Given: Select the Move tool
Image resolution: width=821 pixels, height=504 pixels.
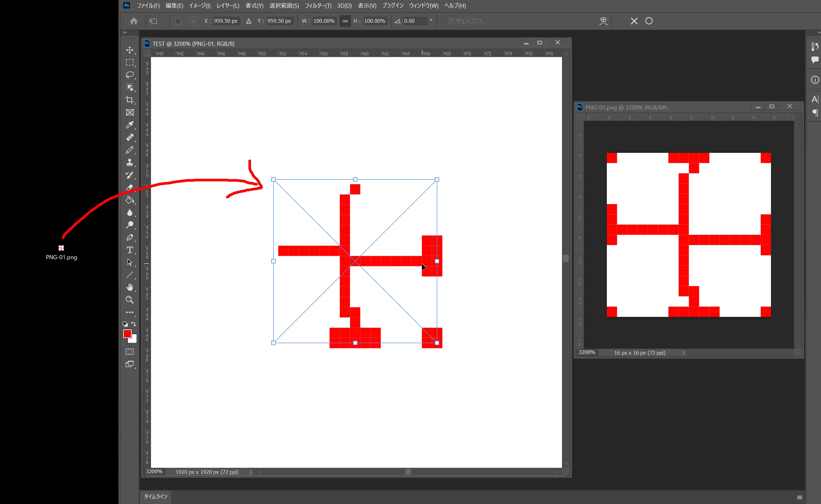Looking at the screenshot, I should click(130, 50).
